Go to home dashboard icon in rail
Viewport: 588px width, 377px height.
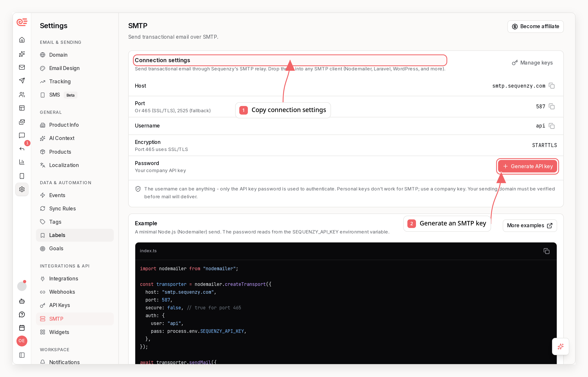coord(22,40)
